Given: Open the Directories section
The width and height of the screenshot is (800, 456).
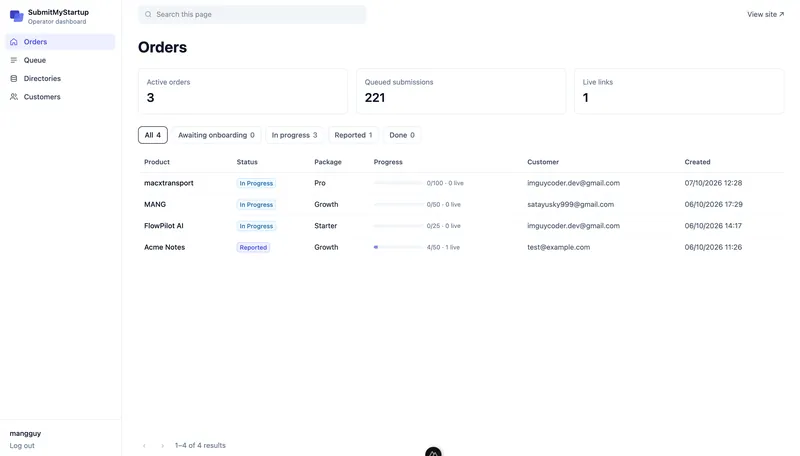Looking at the screenshot, I should point(60,79).
